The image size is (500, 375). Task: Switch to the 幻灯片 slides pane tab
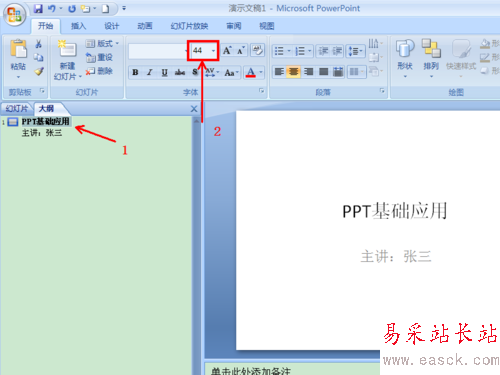coord(16,108)
